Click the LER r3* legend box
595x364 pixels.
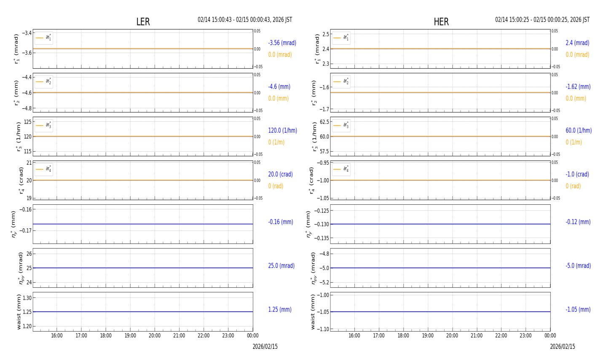coord(44,126)
